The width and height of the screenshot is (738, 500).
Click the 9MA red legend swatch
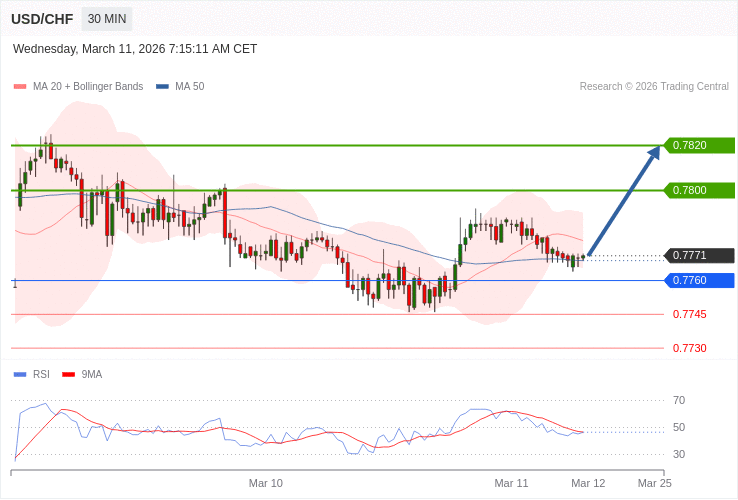(x=69, y=375)
